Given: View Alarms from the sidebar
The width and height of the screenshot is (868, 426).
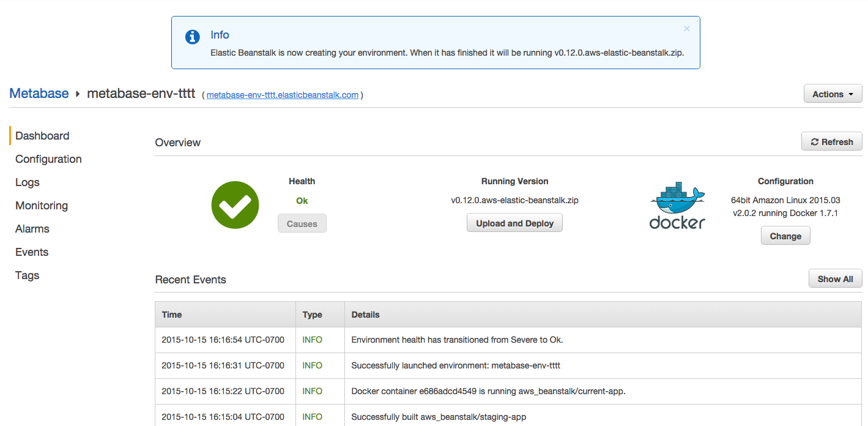Looking at the screenshot, I should point(32,229).
